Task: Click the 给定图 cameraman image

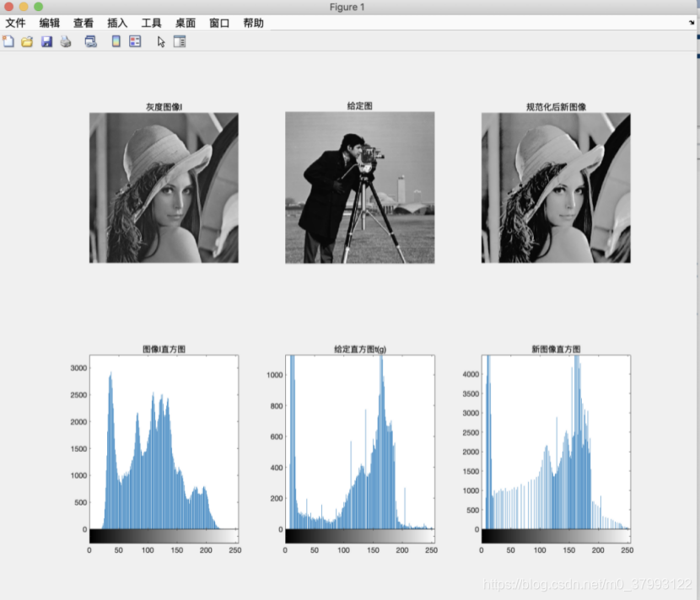Action: click(360, 187)
